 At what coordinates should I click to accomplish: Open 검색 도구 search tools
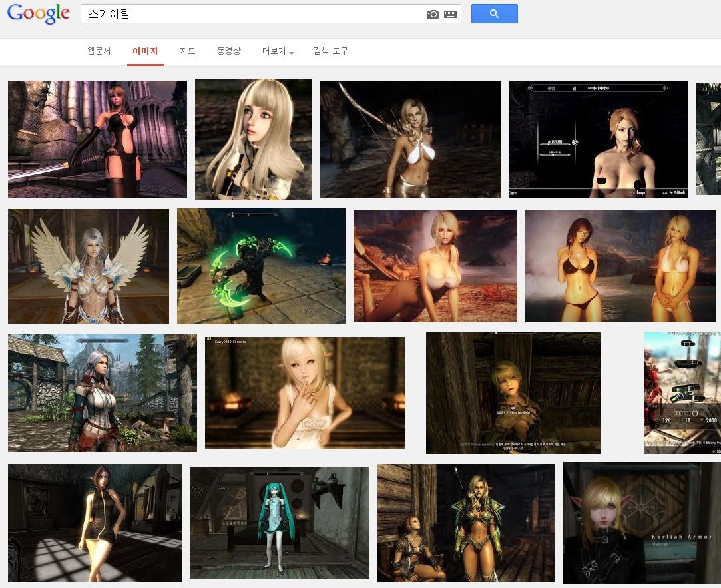(331, 51)
